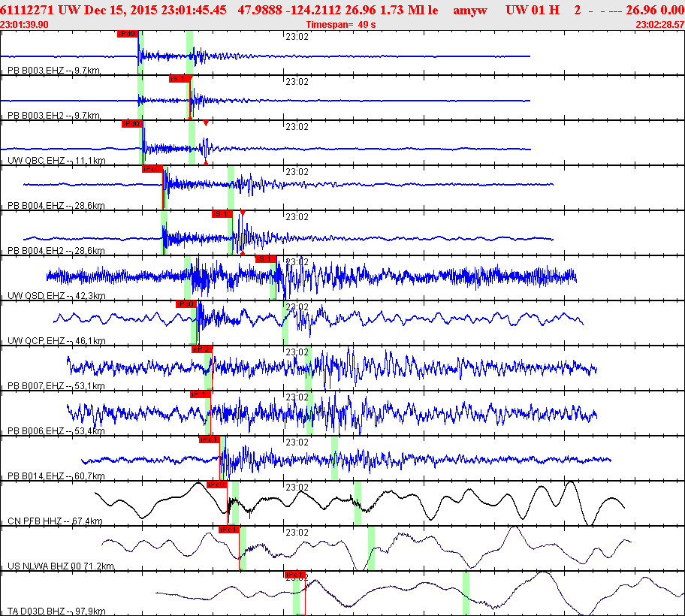The height and width of the screenshot is (616, 685).
Task: Select the iPc1 pick flag on TA D03D BHZ
Action: click(x=295, y=575)
